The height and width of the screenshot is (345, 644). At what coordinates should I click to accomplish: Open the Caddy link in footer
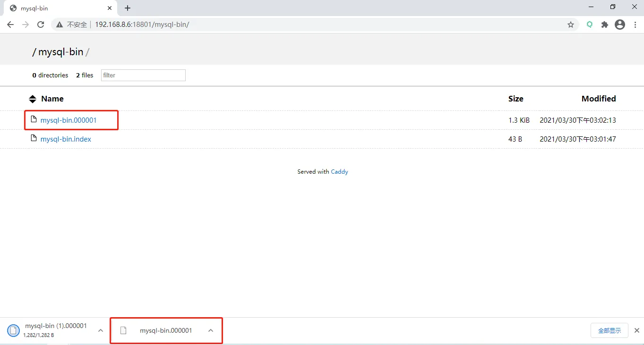point(339,172)
